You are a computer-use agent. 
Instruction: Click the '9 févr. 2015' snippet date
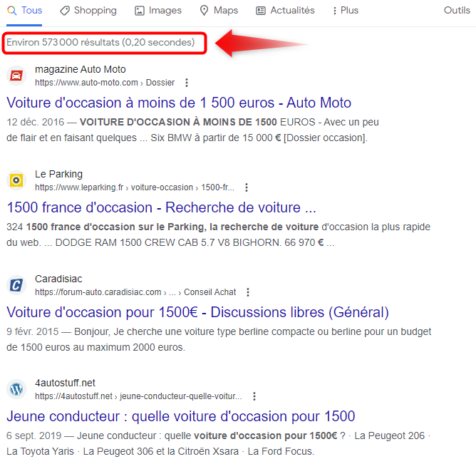coord(33,331)
